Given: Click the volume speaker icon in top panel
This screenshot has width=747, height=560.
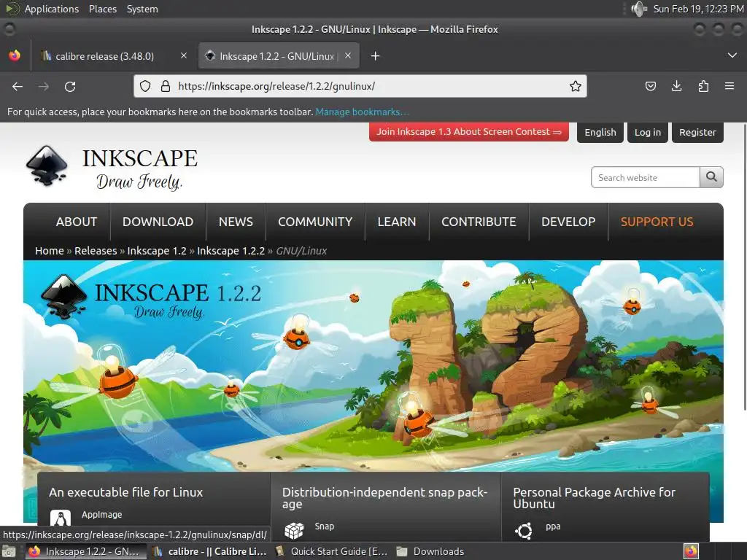Looking at the screenshot, I should [x=639, y=9].
